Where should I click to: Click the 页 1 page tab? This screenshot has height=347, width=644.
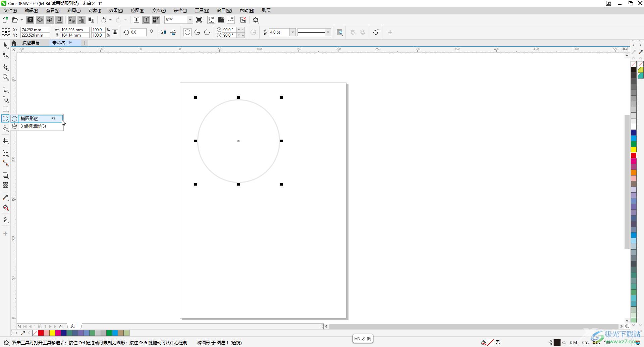[74, 326]
